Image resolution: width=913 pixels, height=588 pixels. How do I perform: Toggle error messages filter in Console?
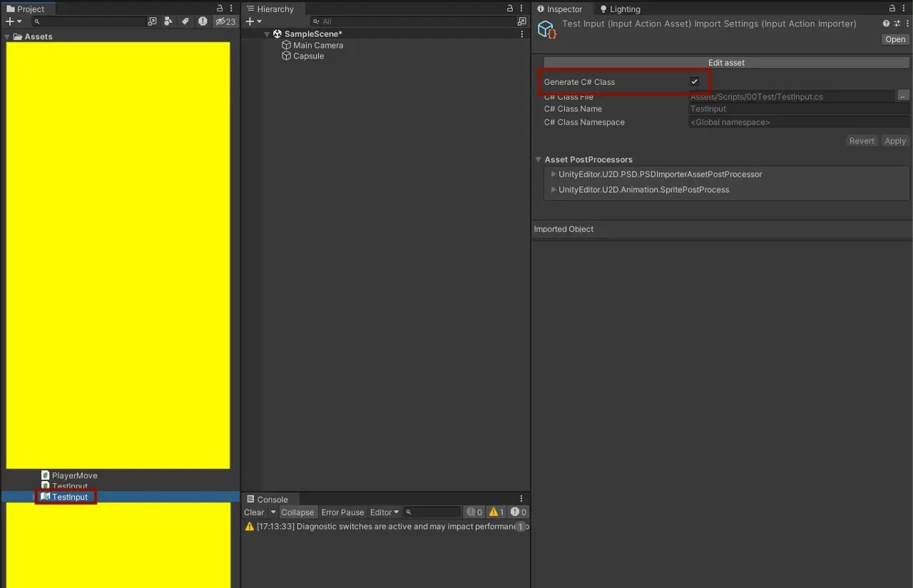pos(519,512)
